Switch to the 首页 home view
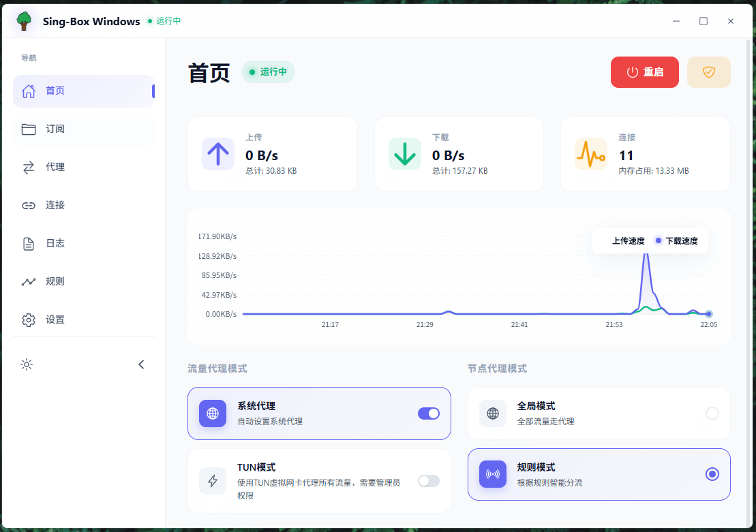This screenshot has height=532, width=756. coord(56,90)
